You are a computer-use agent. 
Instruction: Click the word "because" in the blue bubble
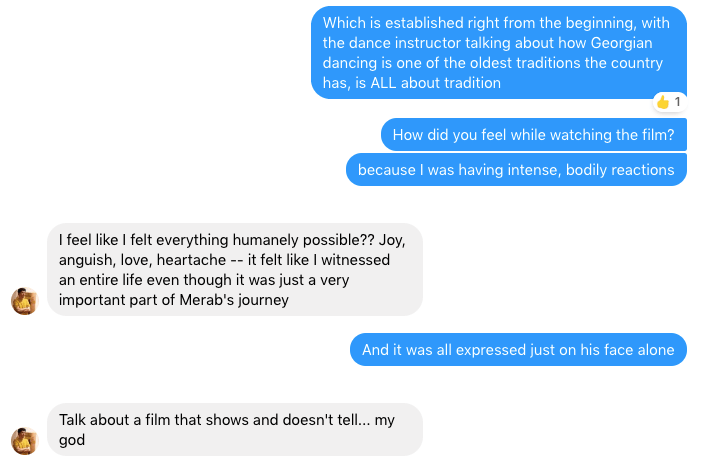pyautogui.click(x=385, y=170)
